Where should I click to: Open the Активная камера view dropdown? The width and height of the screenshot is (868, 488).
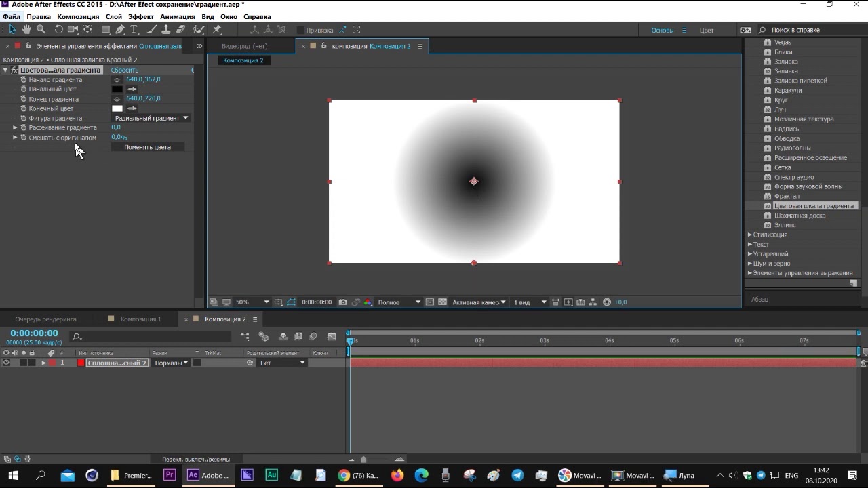point(479,302)
